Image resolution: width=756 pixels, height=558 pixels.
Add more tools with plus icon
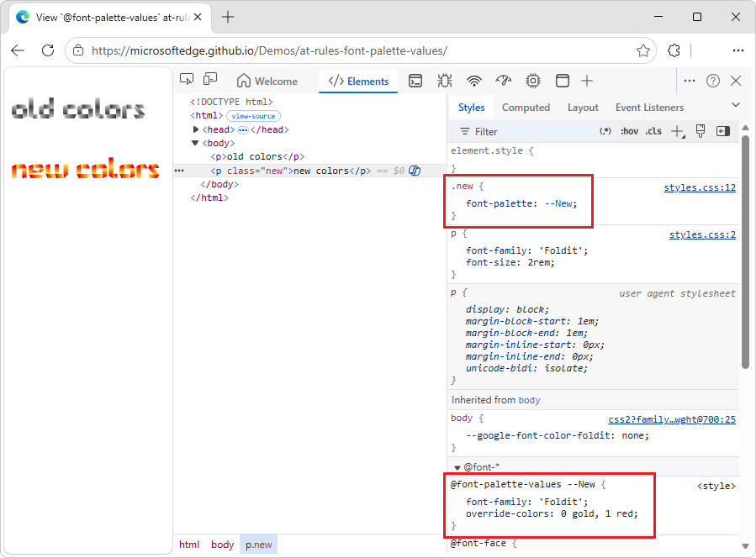[587, 81]
